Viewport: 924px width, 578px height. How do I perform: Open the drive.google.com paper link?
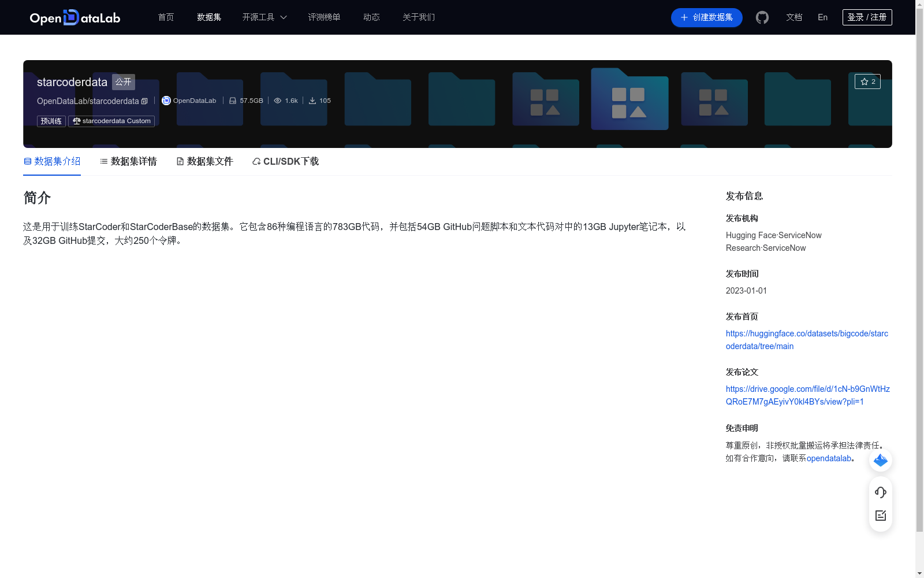[807, 395]
